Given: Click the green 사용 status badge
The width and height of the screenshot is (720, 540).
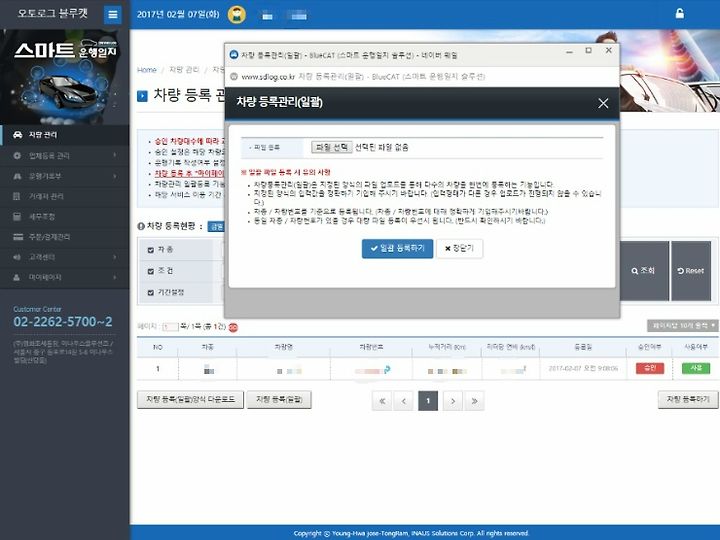Looking at the screenshot, I should point(696,368).
